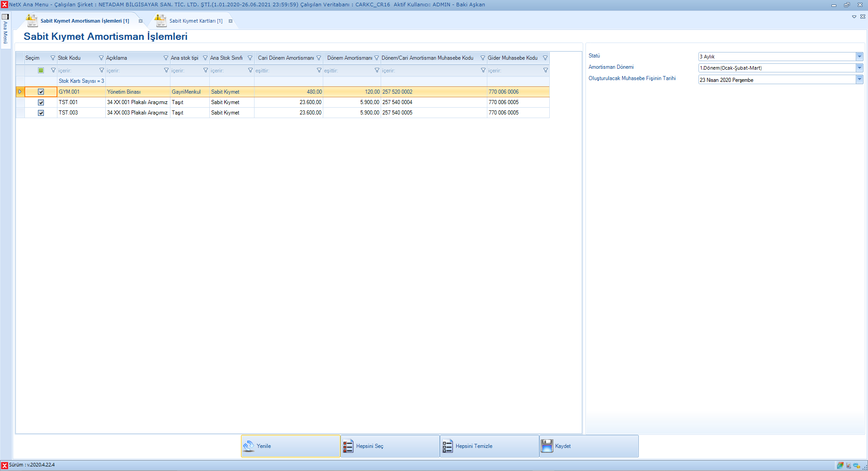Click the Hepsini Temizle list icon
868x471 pixels.
[448, 446]
